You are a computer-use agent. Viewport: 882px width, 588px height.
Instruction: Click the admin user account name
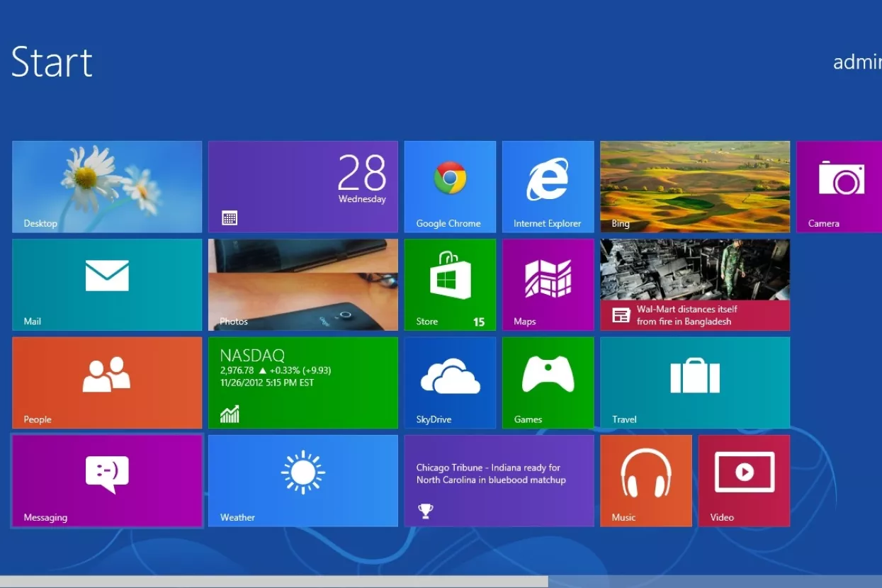point(857,62)
